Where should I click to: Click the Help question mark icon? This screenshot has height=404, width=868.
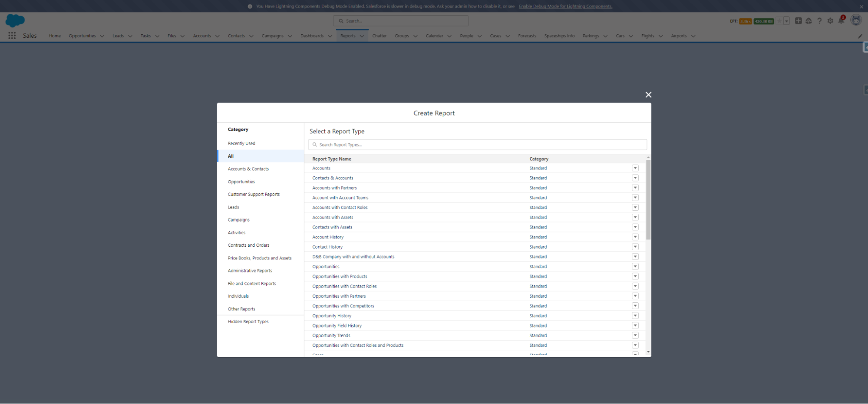[x=819, y=20]
